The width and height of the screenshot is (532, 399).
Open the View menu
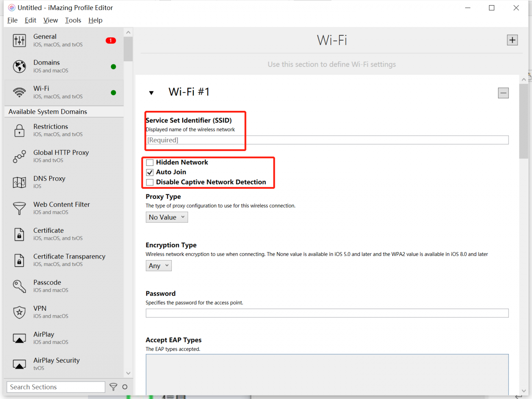pyautogui.click(x=51, y=20)
